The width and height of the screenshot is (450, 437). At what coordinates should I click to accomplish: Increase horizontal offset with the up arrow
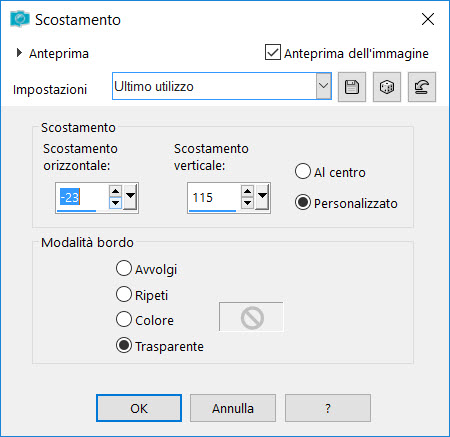click(115, 191)
